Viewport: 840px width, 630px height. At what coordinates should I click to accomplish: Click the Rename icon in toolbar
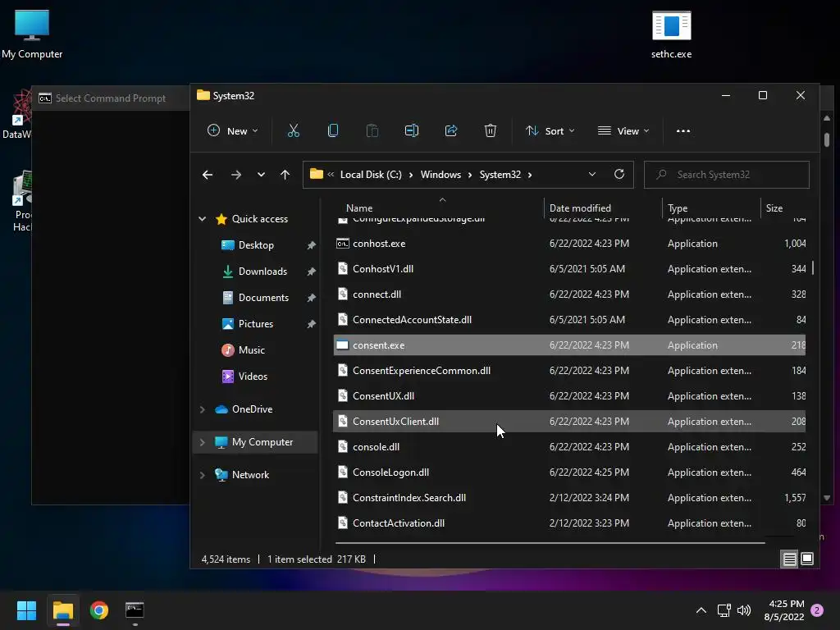[x=412, y=130]
